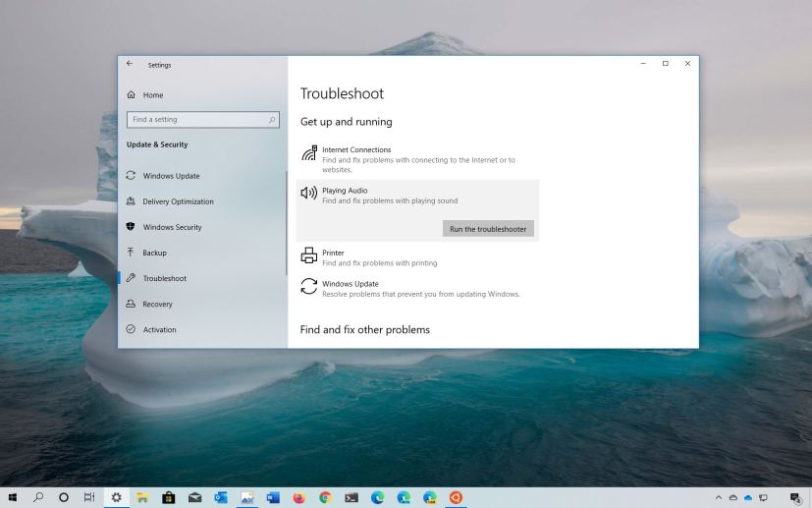The width and height of the screenshot is (812, 508).
Task: Open Windows Update in the sidebar
Action: tap(171, 176)
